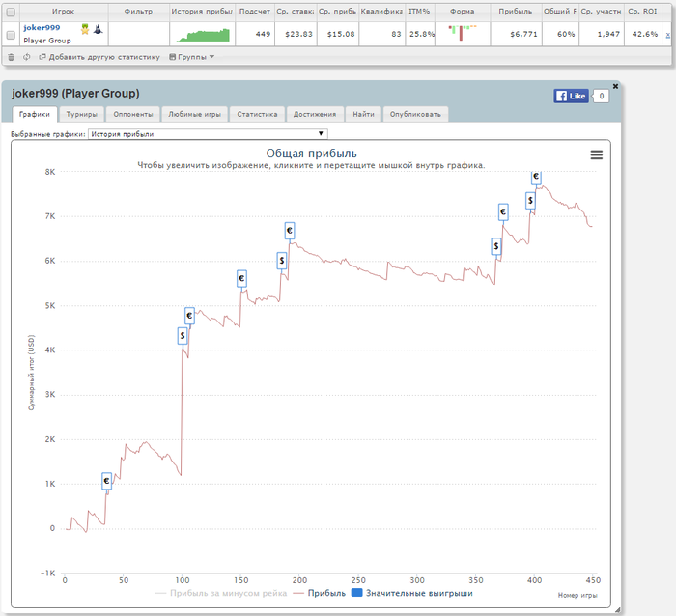Image resolution: width=676 pixels, height=616 pixels.
Task: Click the profit history green sparkline thumbnail
Action: coord(205,35)
